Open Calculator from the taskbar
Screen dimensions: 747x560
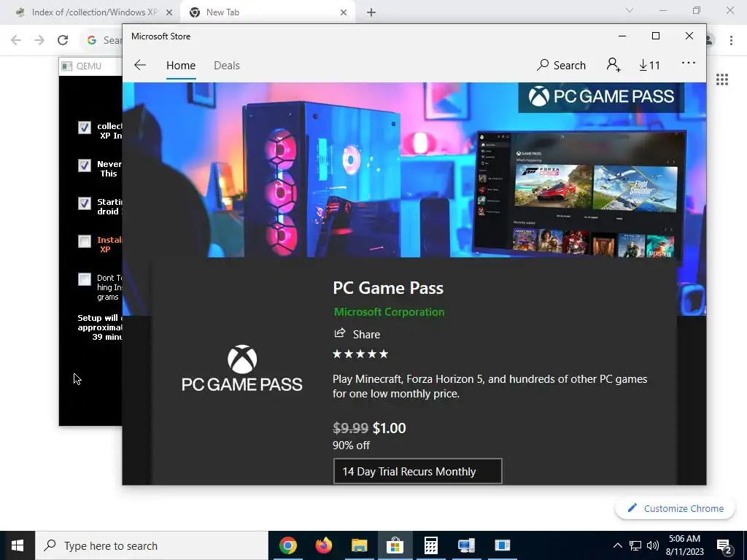click(430, 545)
